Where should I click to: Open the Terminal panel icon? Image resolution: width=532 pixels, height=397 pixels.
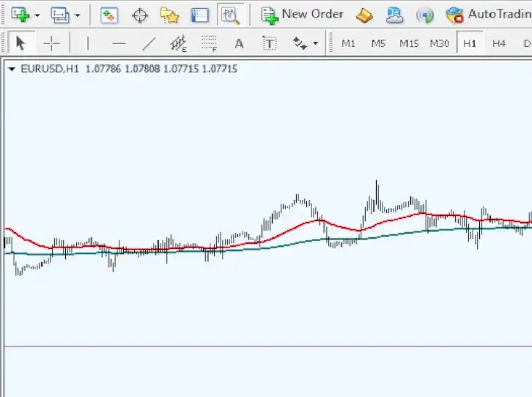(x=199, y=15)
